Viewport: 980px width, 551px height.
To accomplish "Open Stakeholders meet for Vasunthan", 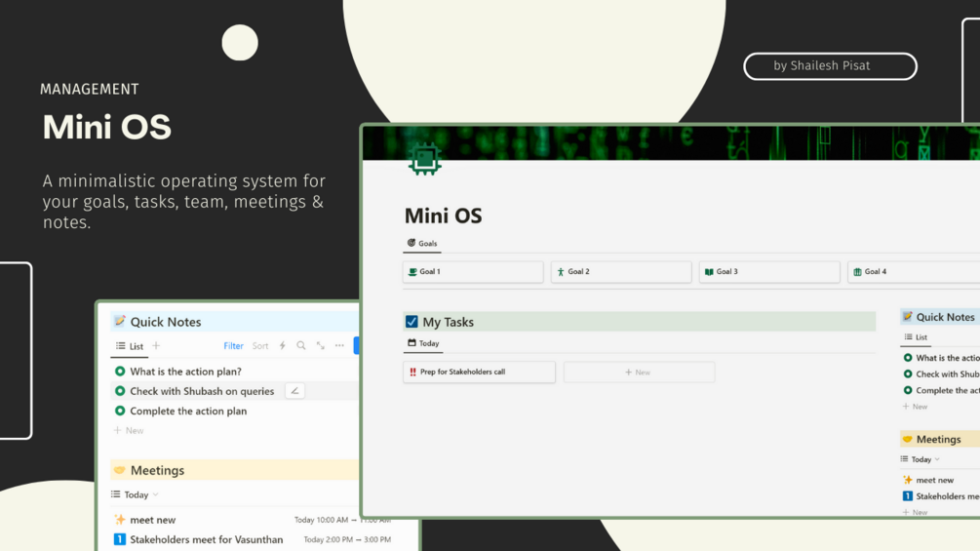I will click(207, 539).
